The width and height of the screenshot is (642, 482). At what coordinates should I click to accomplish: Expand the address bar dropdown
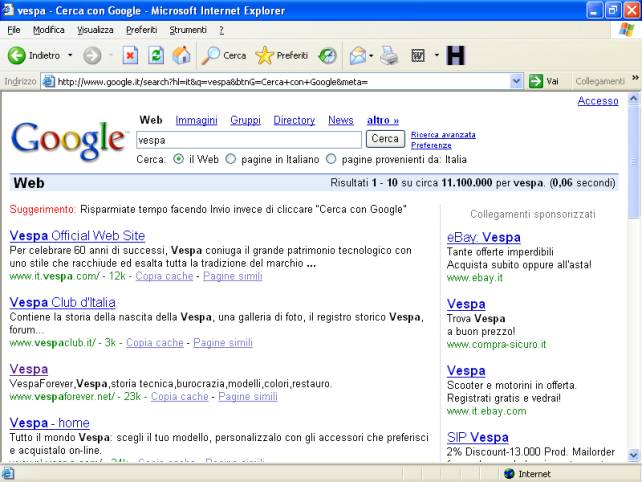coord(516,81)
